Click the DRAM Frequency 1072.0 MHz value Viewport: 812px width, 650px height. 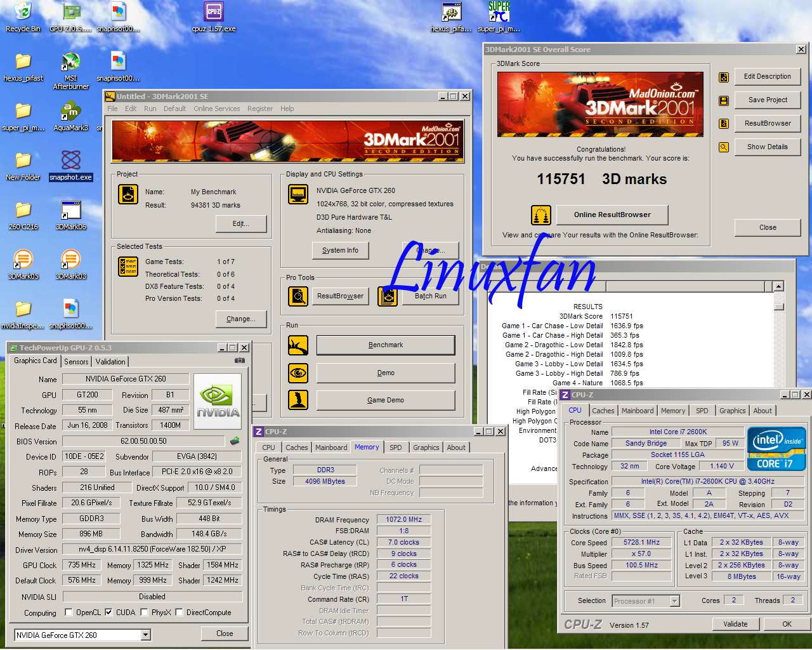coord(404,520)
